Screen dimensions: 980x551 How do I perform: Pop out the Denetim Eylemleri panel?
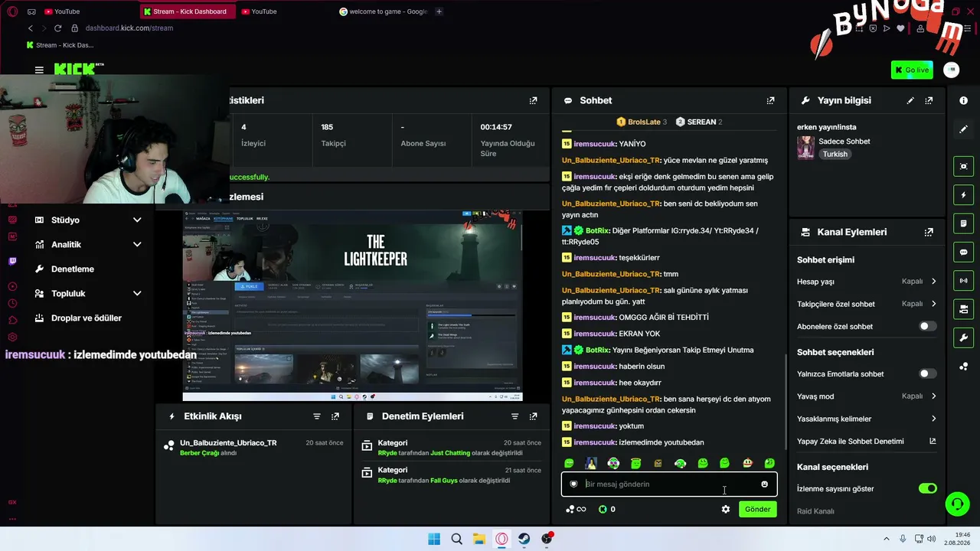tap(533, 416)
